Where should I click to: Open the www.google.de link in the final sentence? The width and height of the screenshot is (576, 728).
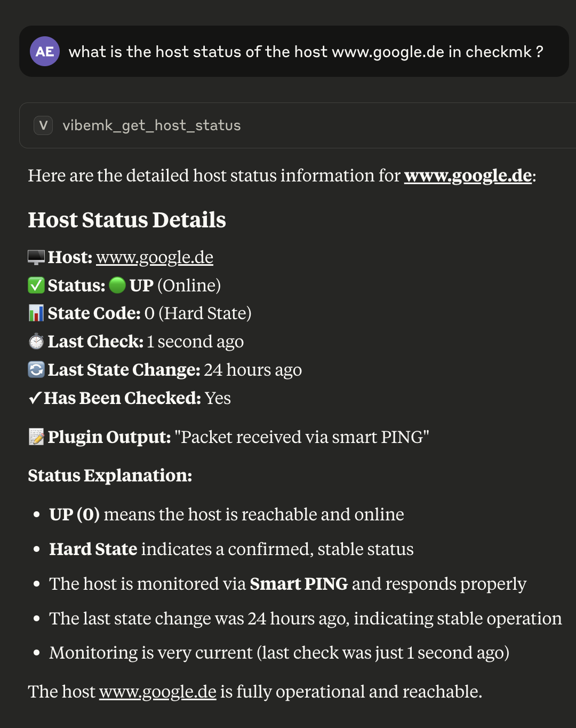[158, 692]
